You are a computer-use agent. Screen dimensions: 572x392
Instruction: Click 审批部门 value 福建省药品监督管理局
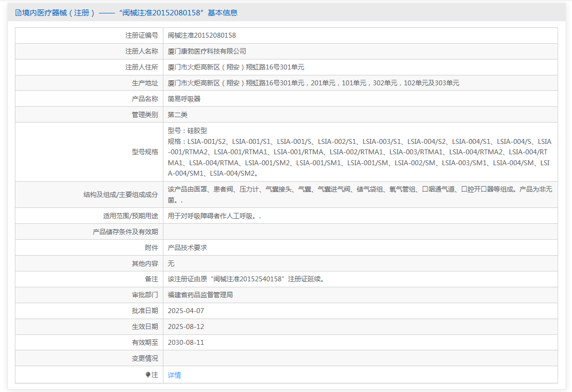[200, 295]
